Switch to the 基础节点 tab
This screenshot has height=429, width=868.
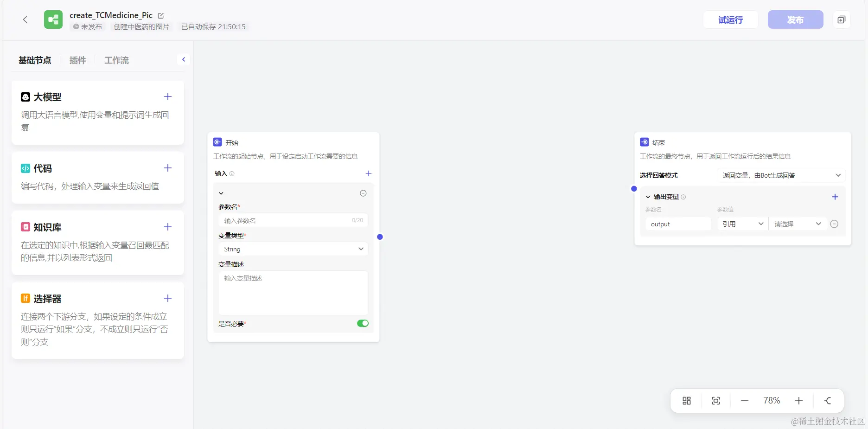tap(35, 60)
